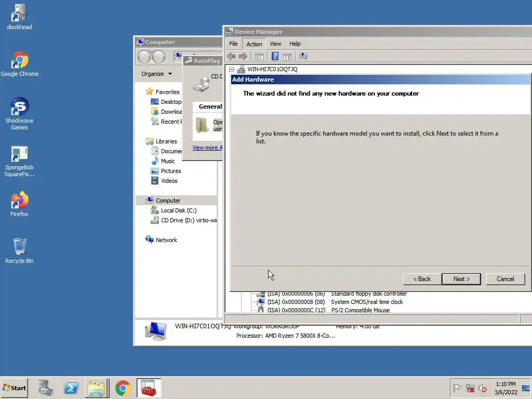Open Windows PowerShell from the taskbar

coord(71,388)
